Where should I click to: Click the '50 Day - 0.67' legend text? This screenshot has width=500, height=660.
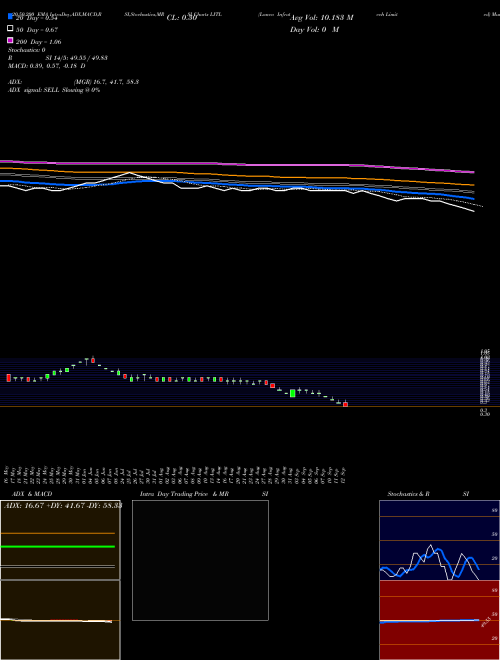point(37,30)
